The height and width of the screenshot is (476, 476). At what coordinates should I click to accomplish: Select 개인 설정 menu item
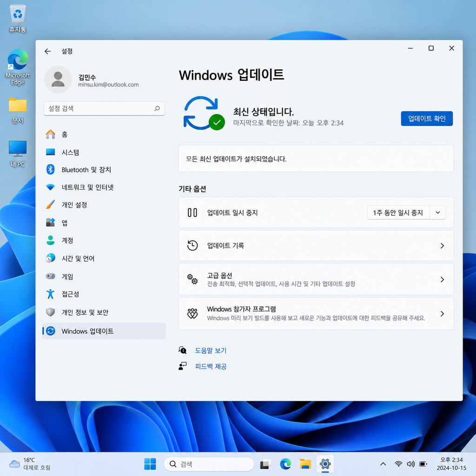point(104,205)
